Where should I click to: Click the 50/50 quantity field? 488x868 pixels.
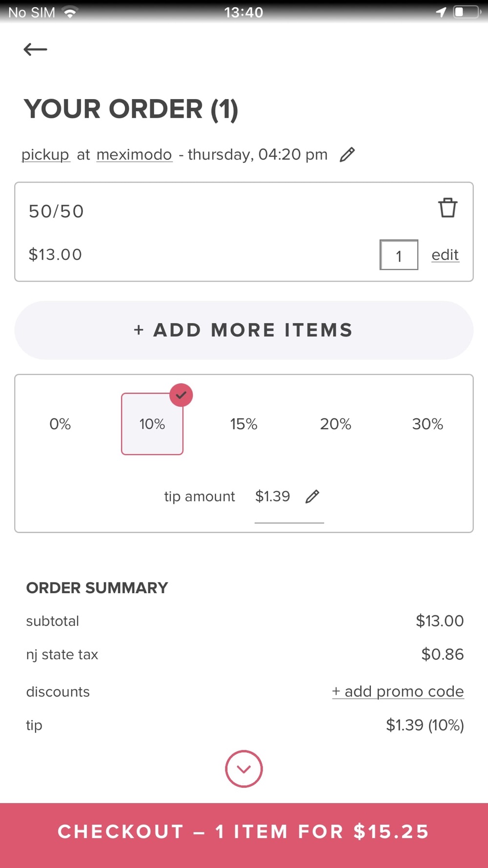(399, 255)
